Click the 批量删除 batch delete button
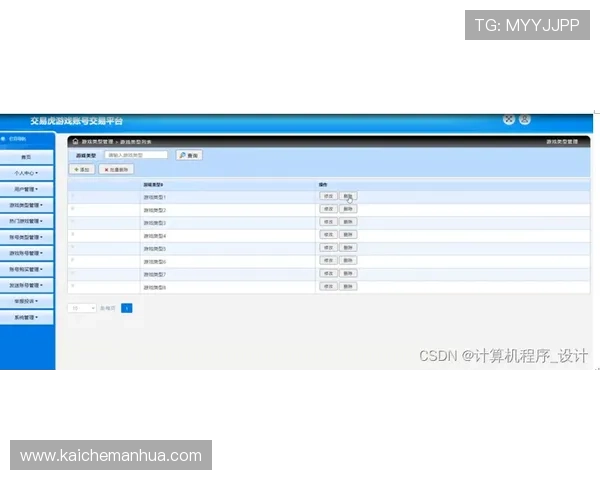The image size is (600, 480). click(115, 170)
